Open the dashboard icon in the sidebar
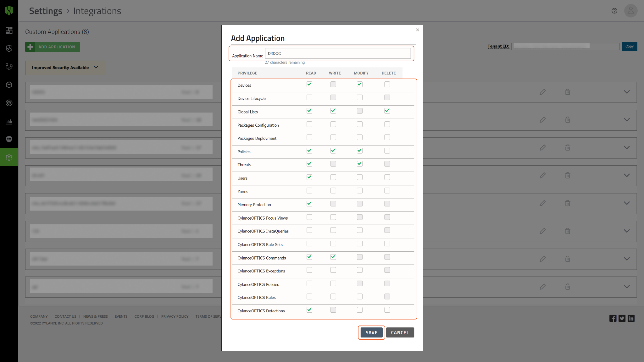Image resolution: width=644 pixels, height=362 pixels. [9, 30]
